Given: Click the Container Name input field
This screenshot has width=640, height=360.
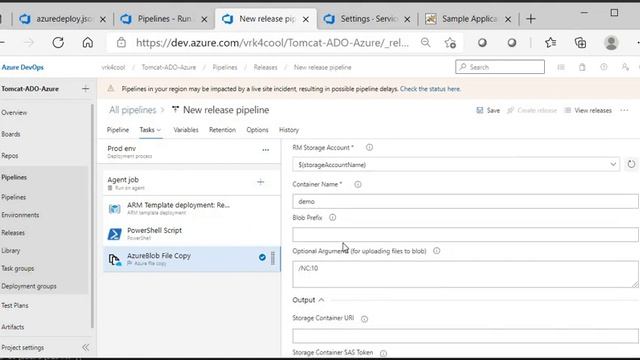Looking at the screenshot, I should 465,201.
